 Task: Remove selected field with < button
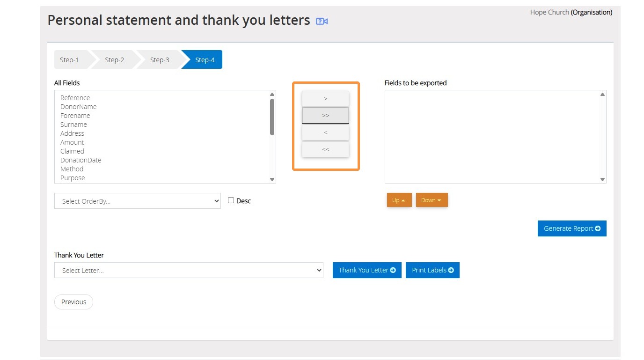pyautogui.click(x=325, y=132)
